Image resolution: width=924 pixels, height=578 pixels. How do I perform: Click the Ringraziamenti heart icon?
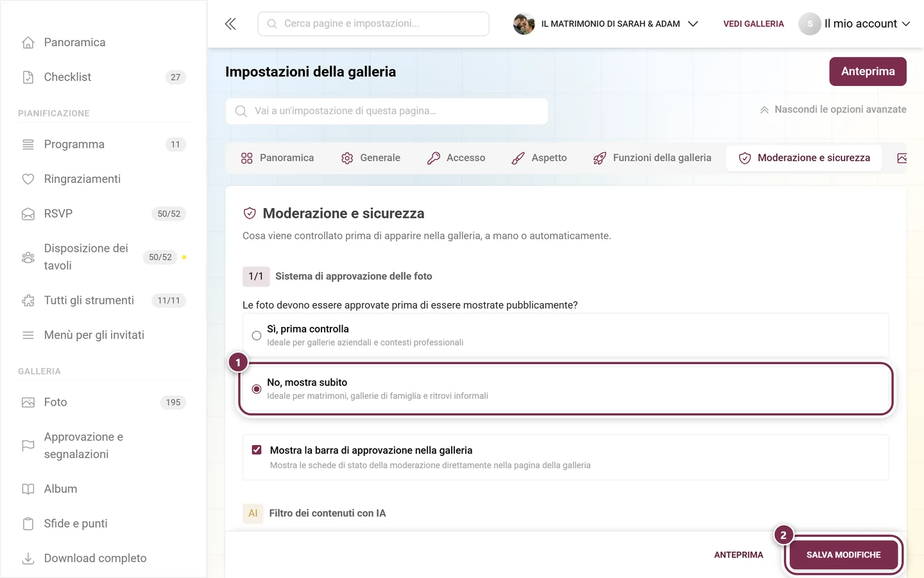click(28, 179)
